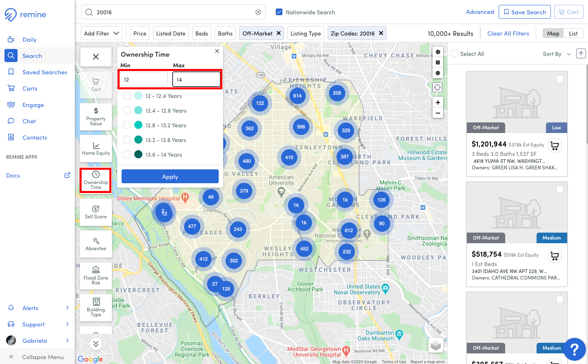Expand the Gabriela profile menu
This screenshot has height=364, width=588.
(38, 340)
